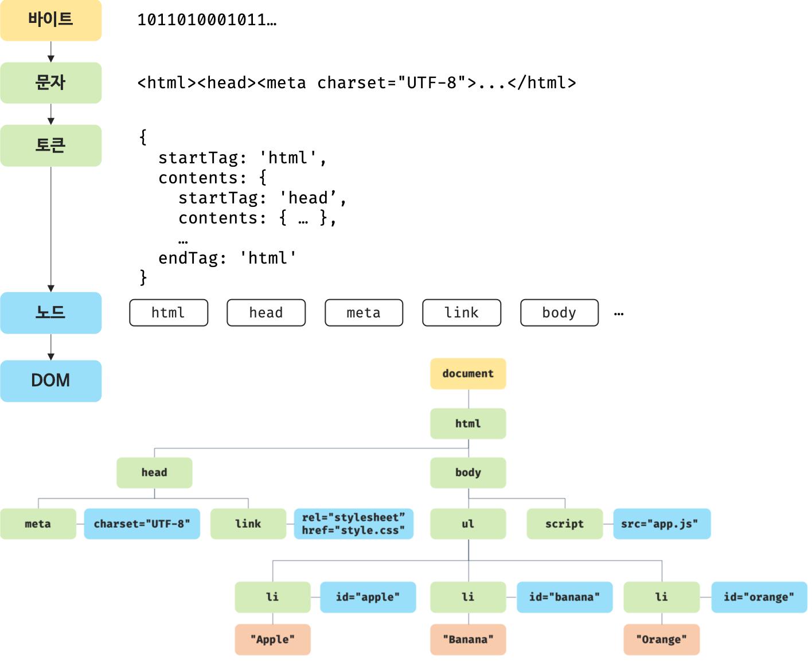
Task: Select the green head tree node
Action: click(154, 473)
